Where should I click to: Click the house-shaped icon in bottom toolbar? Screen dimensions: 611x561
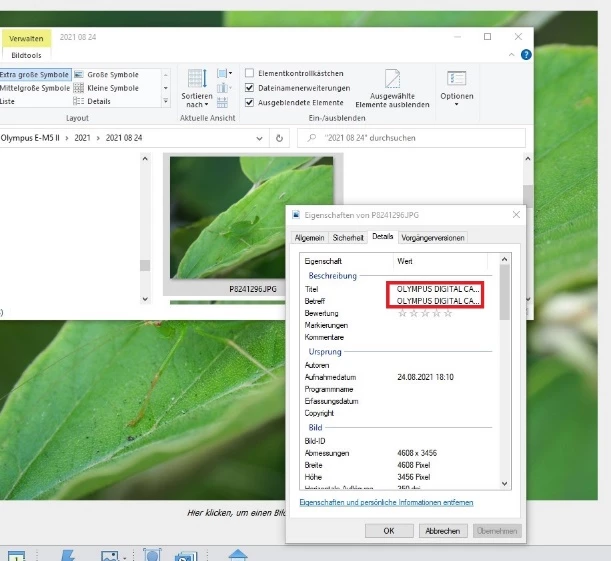[x=238, y=555]
